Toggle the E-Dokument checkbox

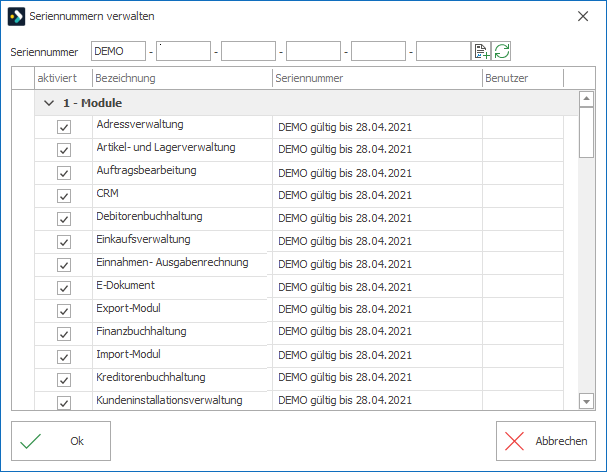(x=64, y=288)
